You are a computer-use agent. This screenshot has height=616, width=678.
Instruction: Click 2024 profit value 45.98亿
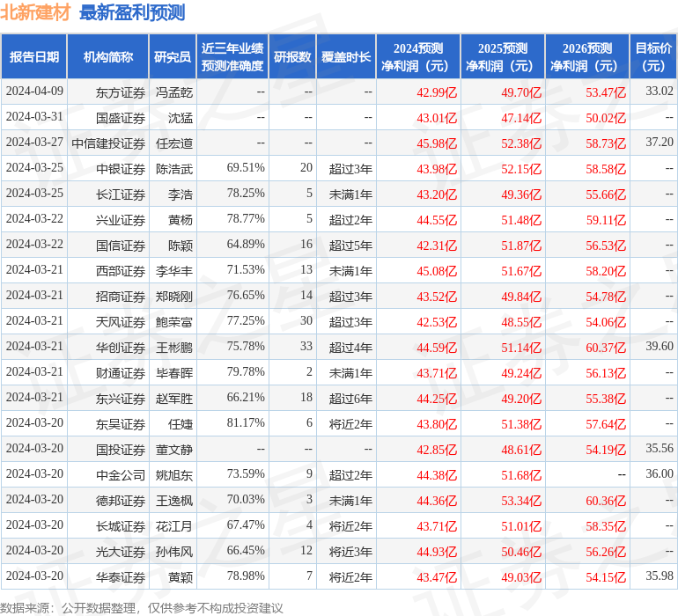(437, 143)
